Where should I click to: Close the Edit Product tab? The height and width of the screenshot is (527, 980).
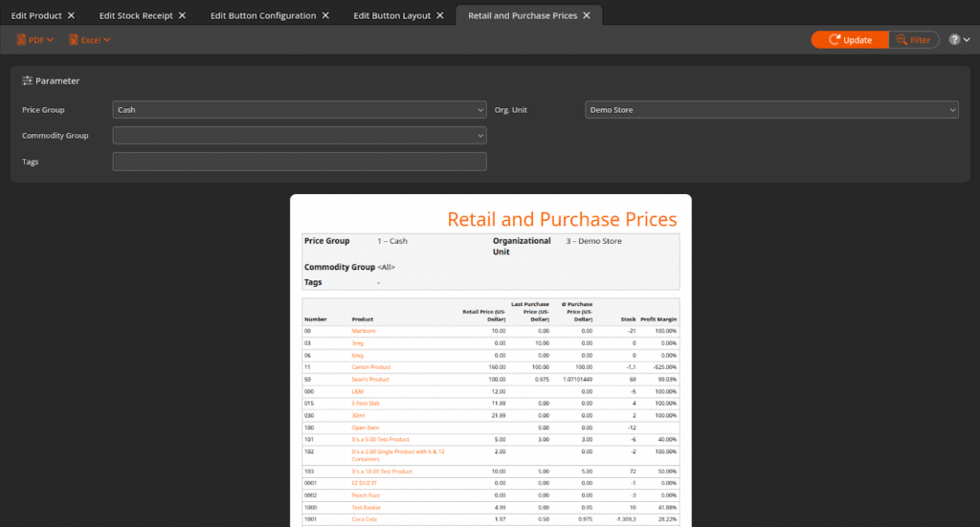[71, 16]
